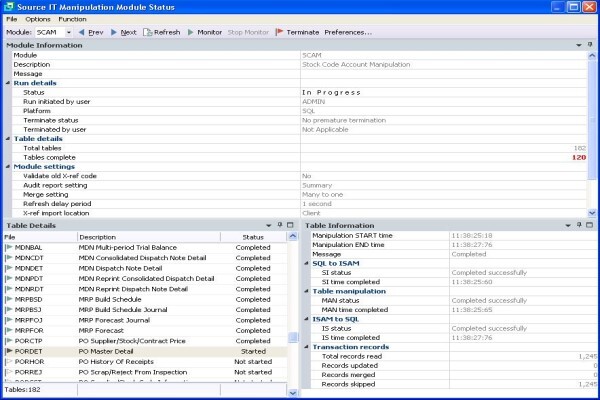Sort by the Status column header
The width and height of the screenshot is (600, 400).
pyautogui.click(x=253, y=237)
